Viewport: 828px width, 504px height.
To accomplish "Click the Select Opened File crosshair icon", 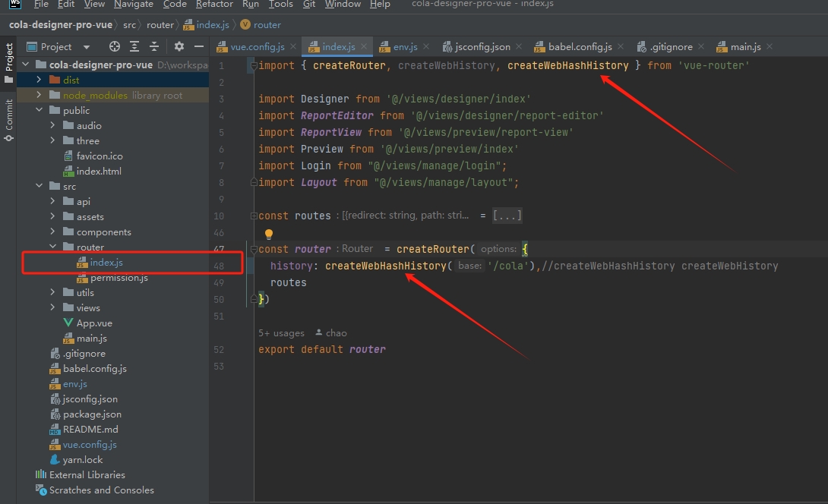I will click(x=115, y=47).
